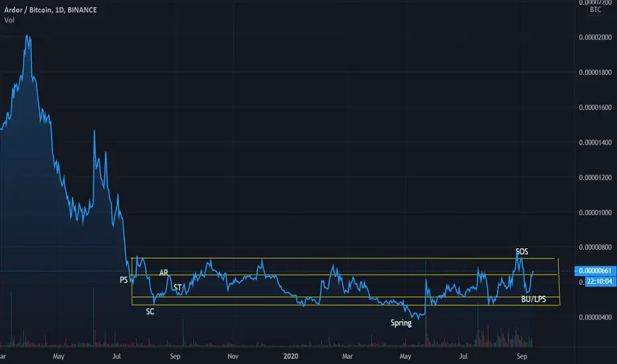This screenshot has width=617, height=364.
Task: Click the PS annotation label
Action: [x=124, y=280]
